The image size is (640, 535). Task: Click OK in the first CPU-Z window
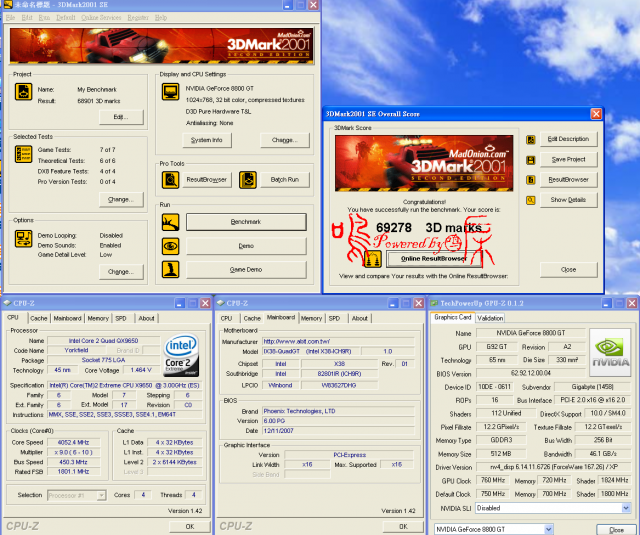click(x=190, y=526)
